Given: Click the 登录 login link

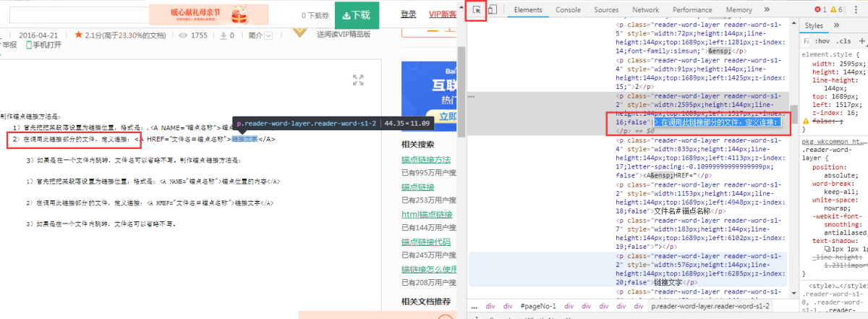Looking at the screenshot, I should click(x=409, y=14).
